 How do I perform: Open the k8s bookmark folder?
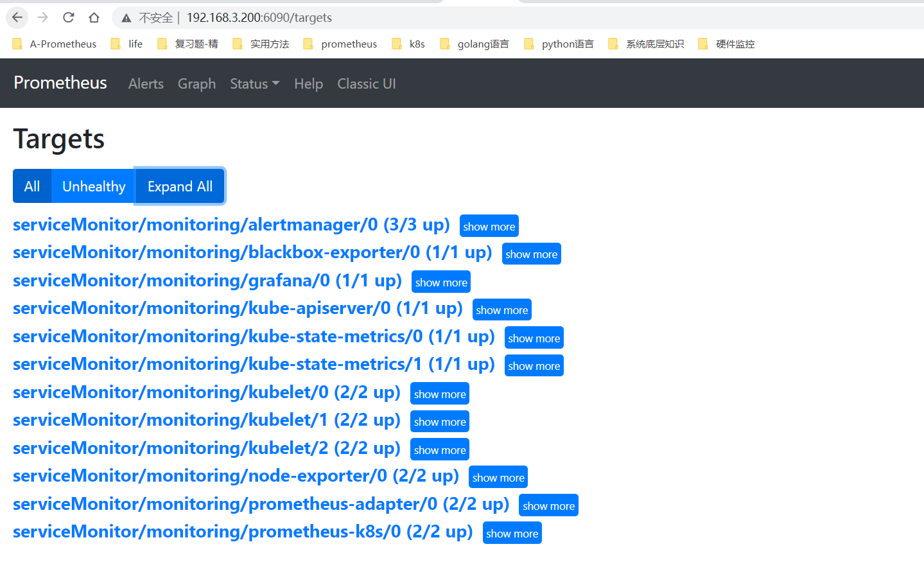click(408, 44)
